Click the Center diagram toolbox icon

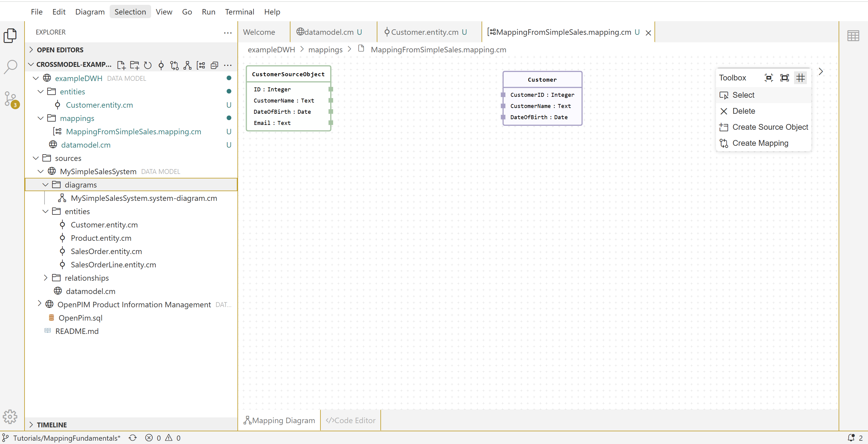(x=769, y=78)
